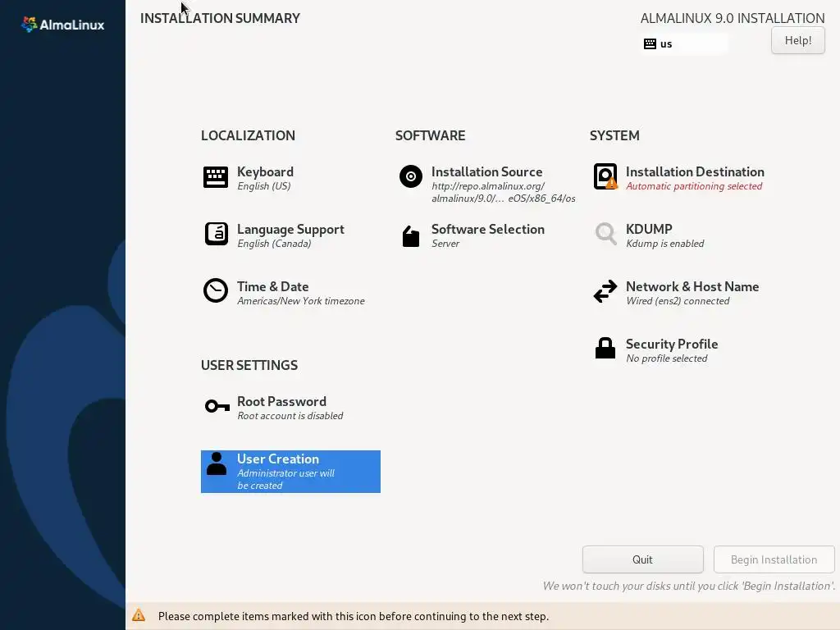This screenshot has width=840, height=630.
Task: Open the Time & Date title
Action: [x=272, y=286]
